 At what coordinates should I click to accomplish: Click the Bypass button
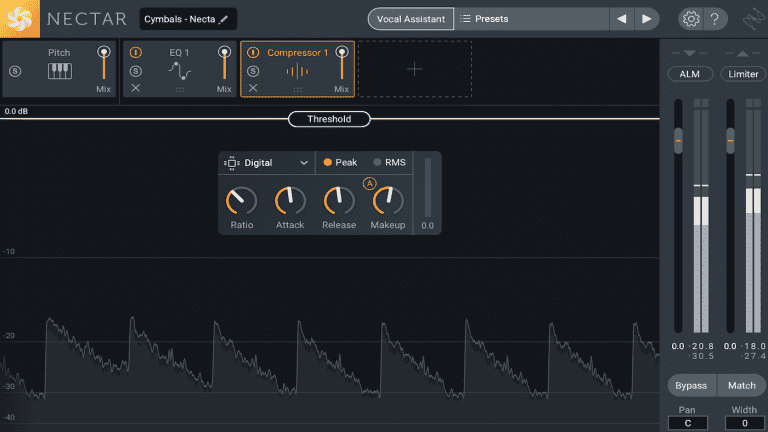(x=691, y=385)
